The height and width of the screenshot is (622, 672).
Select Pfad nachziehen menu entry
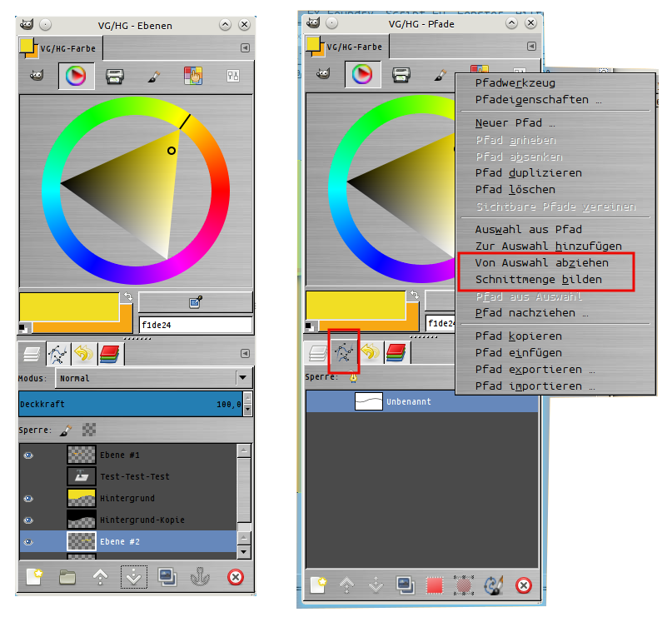click(531, 313)
